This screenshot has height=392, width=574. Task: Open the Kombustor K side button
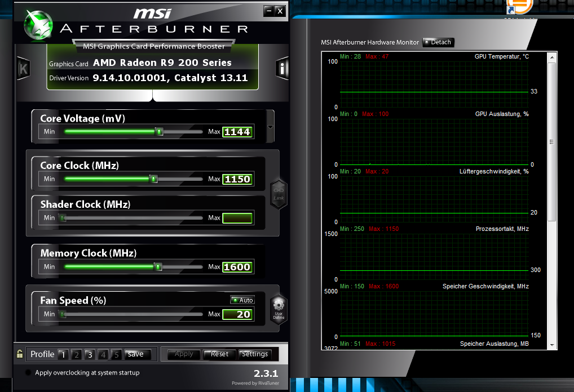(x=24, y=69)
